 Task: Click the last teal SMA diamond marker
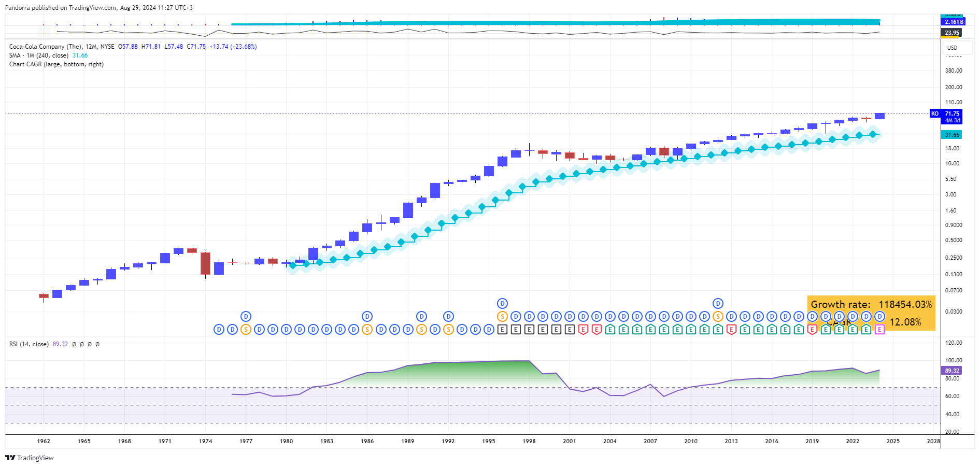(873, 134)
